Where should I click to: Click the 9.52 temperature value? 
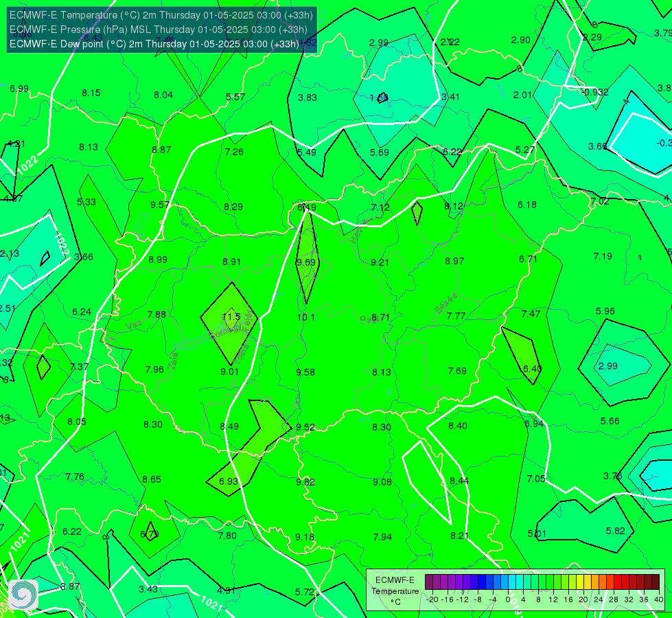pos(305,427)
